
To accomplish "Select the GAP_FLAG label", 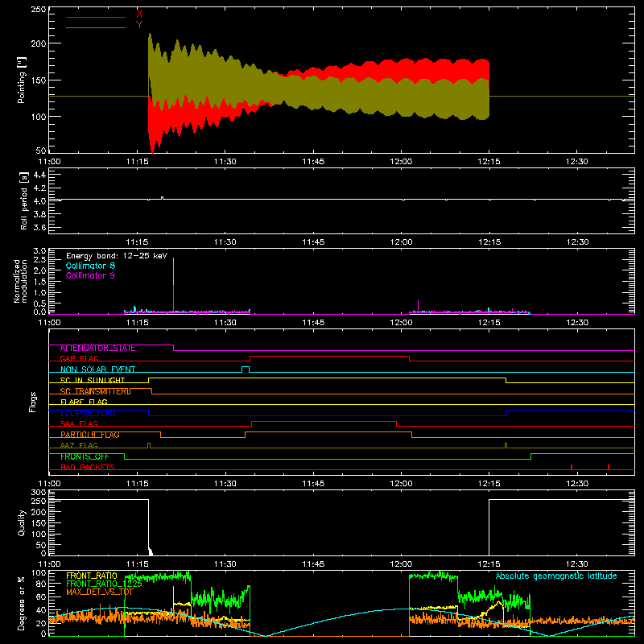I will point(79,358).
